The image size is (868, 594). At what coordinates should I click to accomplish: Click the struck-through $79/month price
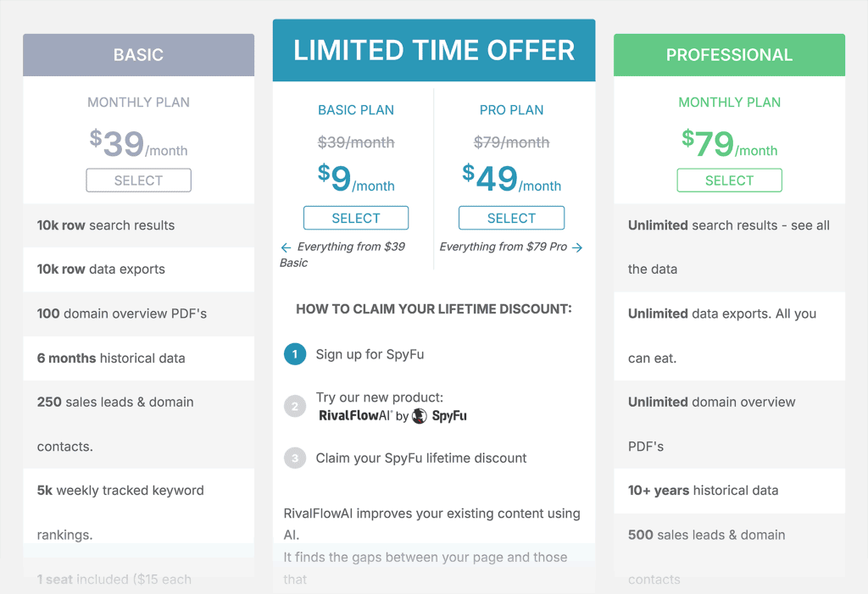point(511,142)
